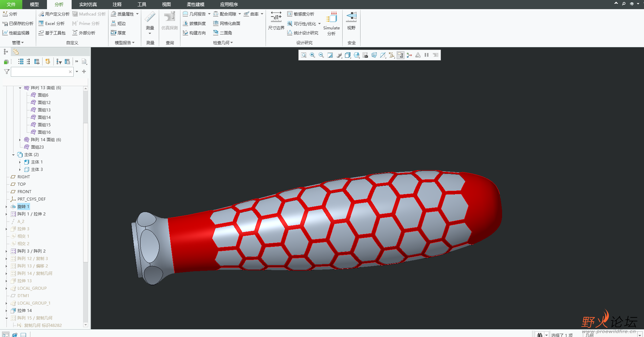
Task: Open the 质量属性 dropdown arrow
Action: coord(137,14)
